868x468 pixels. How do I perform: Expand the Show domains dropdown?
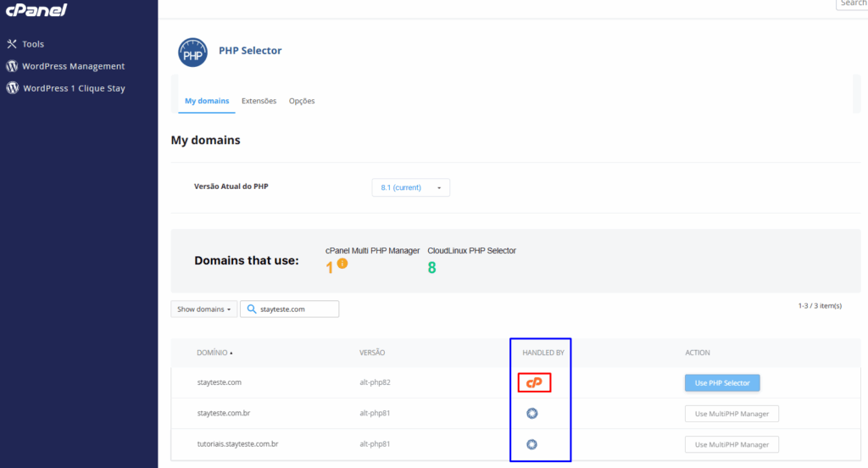coord(203,309)
